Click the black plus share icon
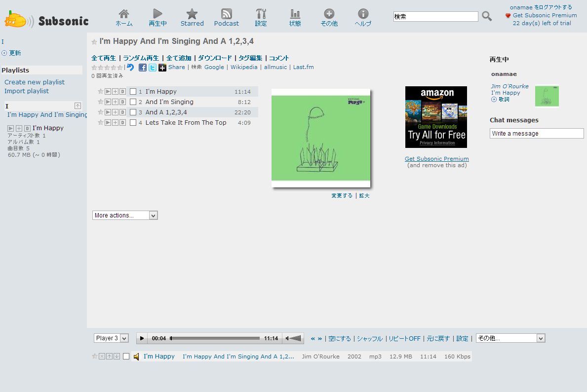This screenshot has width=587, height=392. point(162,68)
